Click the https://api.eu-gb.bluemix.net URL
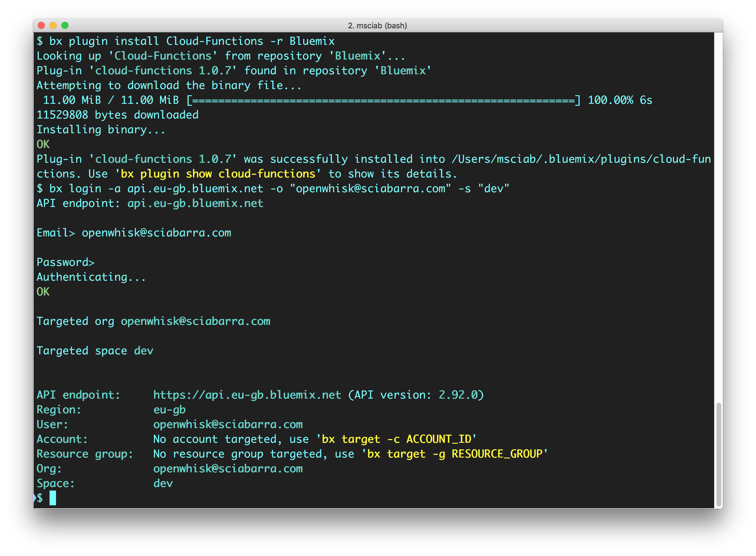 [247, 394]
